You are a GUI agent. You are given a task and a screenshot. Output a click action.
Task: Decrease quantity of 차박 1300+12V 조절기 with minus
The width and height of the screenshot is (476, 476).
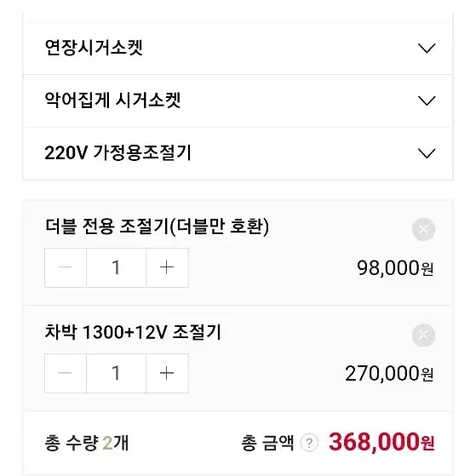[x=66, y=373]
